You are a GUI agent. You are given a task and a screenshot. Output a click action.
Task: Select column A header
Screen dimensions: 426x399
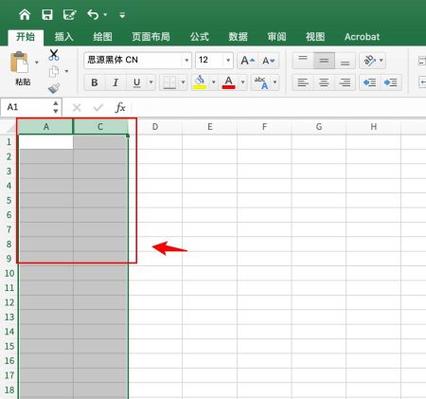46,127
